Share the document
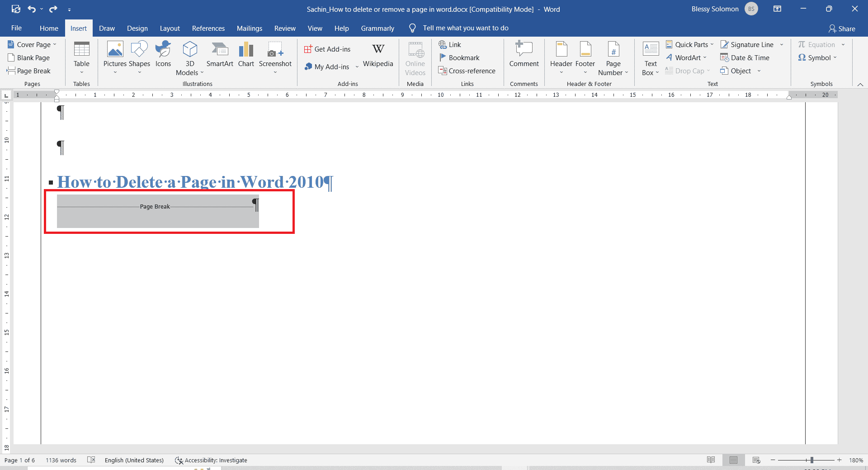 pyautogui.click(x=842, y=28)
